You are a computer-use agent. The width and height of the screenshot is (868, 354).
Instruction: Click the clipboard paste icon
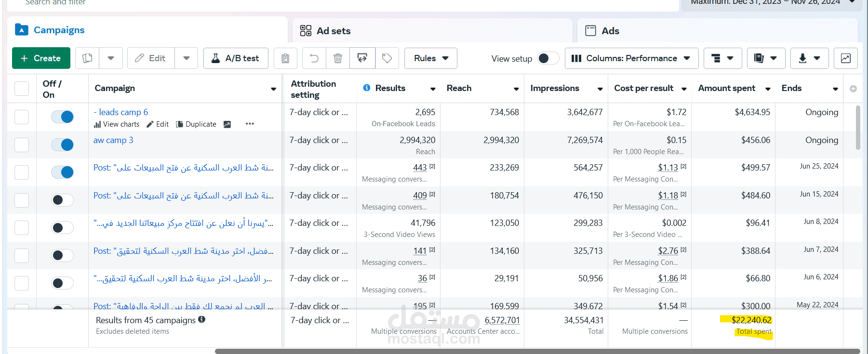coord(285,58)
